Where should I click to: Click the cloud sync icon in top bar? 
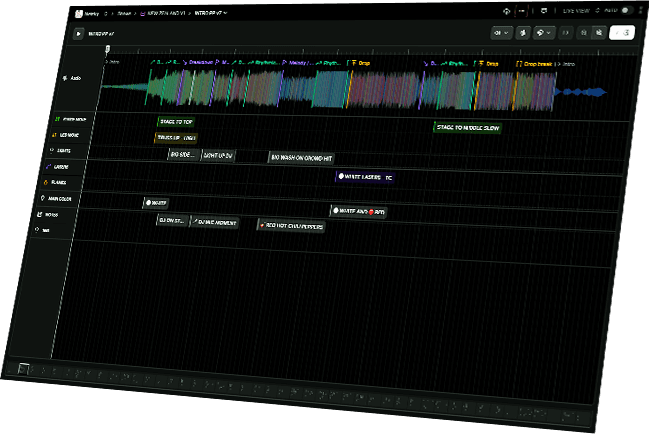click(x=507, y=10)
